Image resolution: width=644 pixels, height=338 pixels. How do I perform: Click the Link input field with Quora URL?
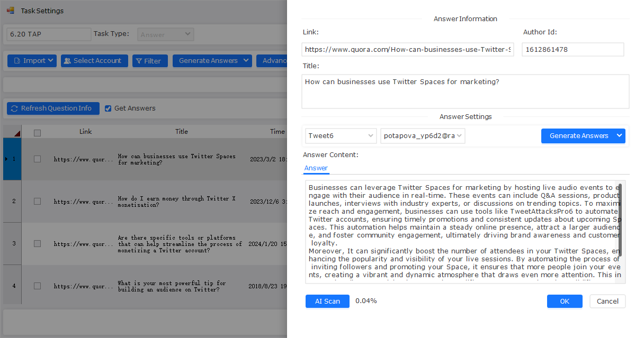pos(408,50)
